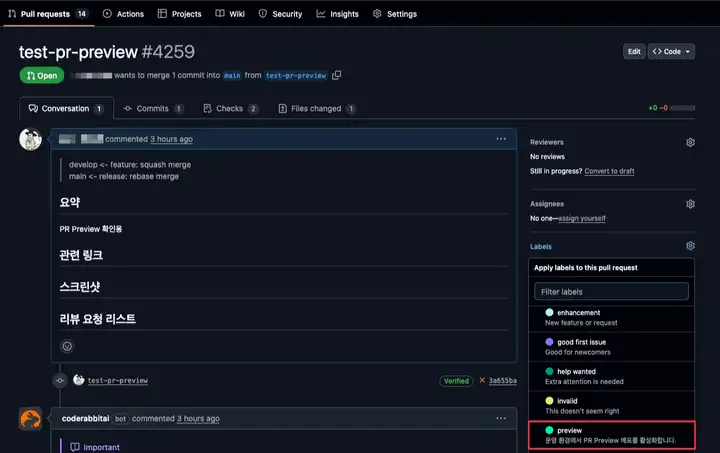Click the Verified commit badge
The width and height of the screenshot is (720, 453).
[456, 381]
